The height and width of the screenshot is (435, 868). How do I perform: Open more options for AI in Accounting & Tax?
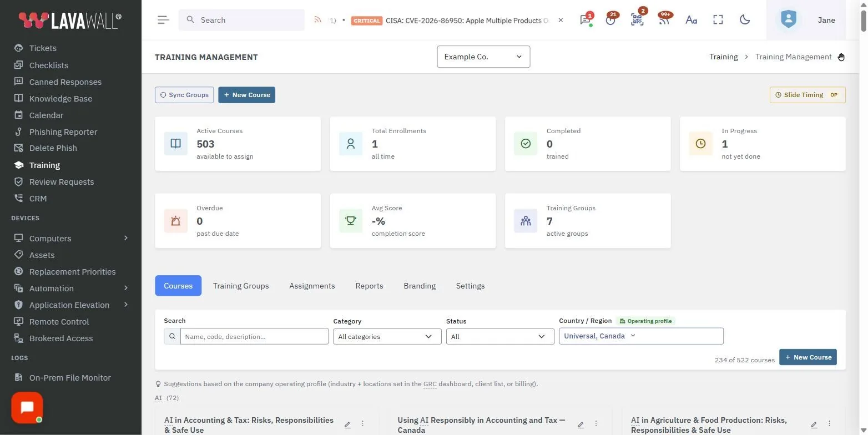pos(363,423)
